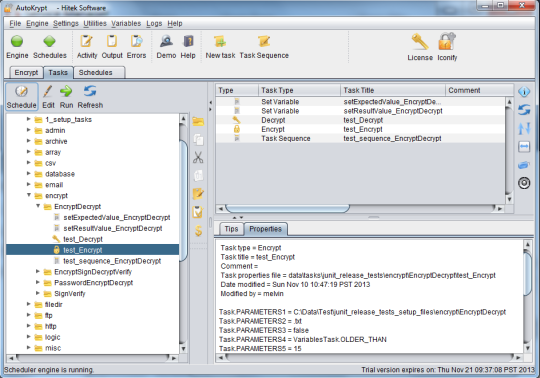Expand the database folder

pyautogui.click(x=29, y=174)
